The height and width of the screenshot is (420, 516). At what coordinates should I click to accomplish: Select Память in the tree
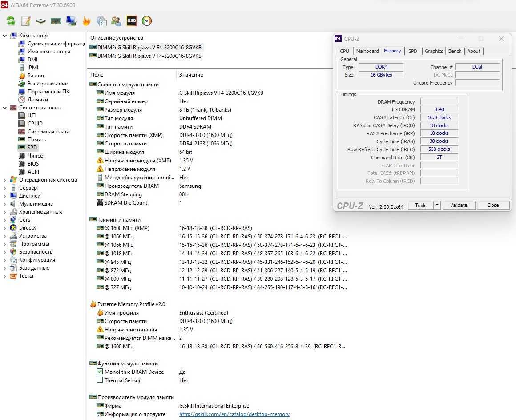(36, 140)
